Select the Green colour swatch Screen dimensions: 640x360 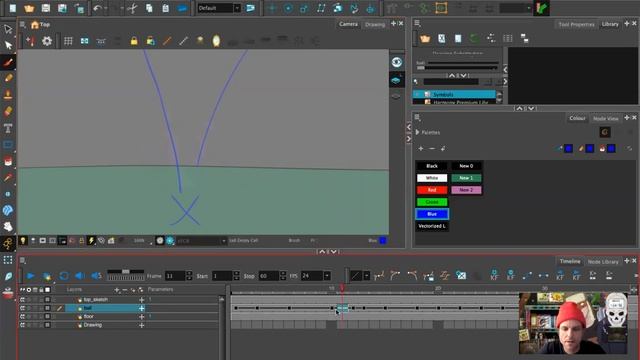[432, 202]
